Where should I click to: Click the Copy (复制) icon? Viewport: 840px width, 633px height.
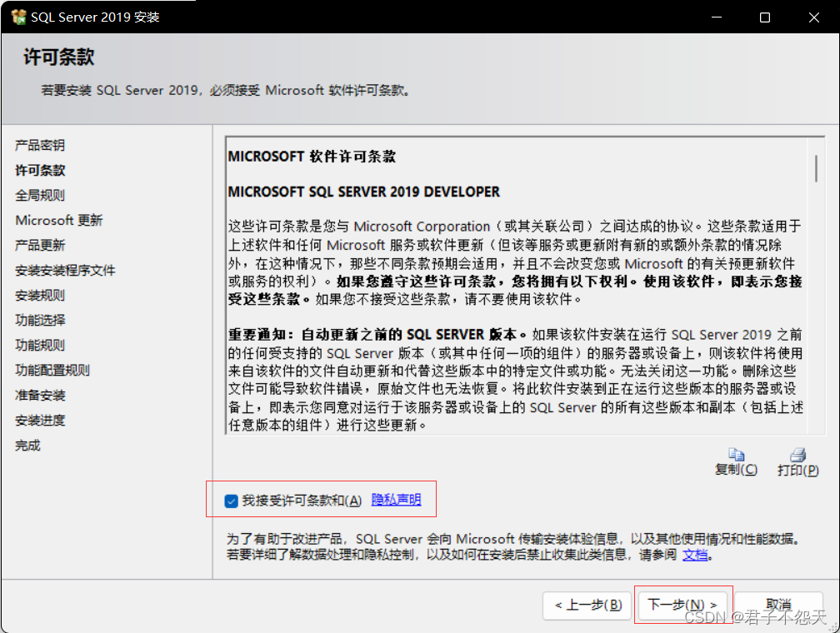coord(737,455)
